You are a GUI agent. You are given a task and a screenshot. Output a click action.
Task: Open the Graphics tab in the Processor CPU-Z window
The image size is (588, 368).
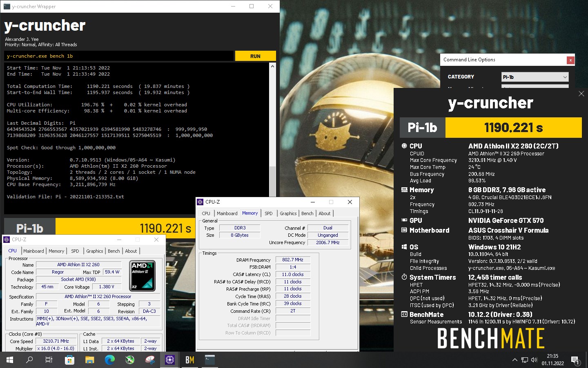pos(95,251)
